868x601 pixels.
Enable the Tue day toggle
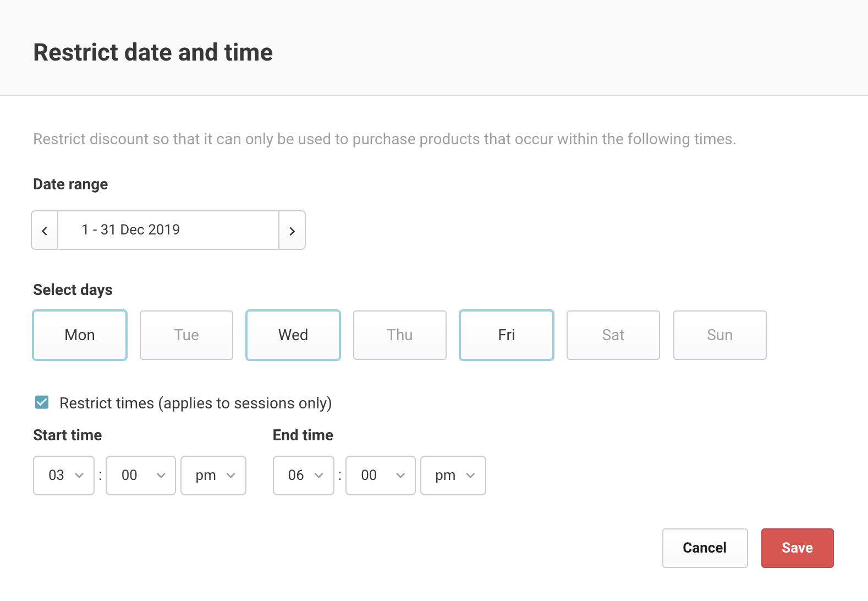click(186, 335)
